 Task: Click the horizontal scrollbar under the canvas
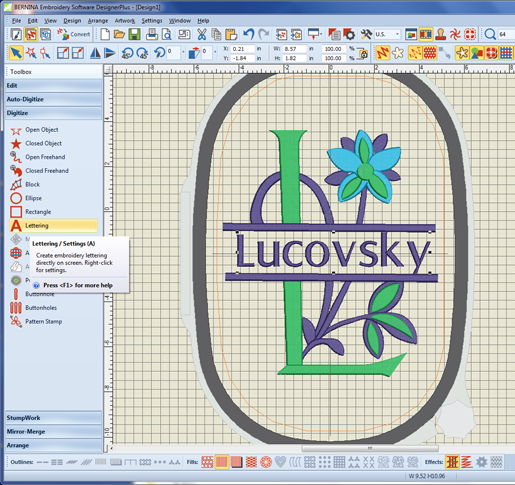click(x=370, y=448)
